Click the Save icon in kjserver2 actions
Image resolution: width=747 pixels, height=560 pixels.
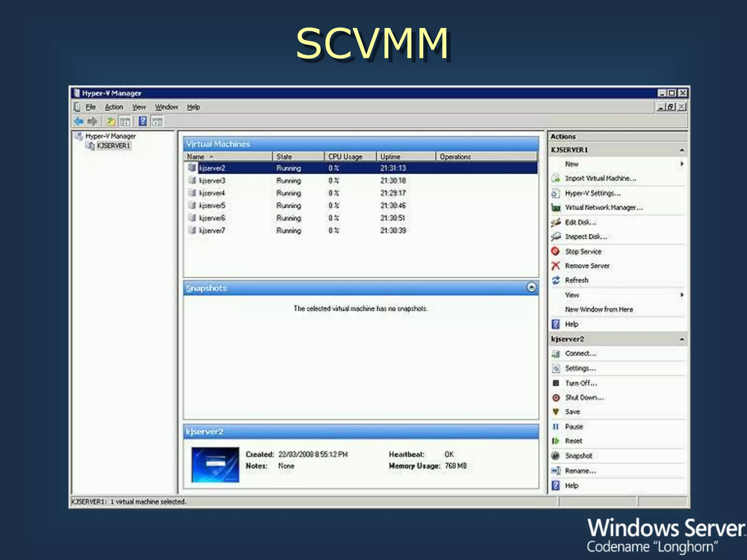point(556,412)
